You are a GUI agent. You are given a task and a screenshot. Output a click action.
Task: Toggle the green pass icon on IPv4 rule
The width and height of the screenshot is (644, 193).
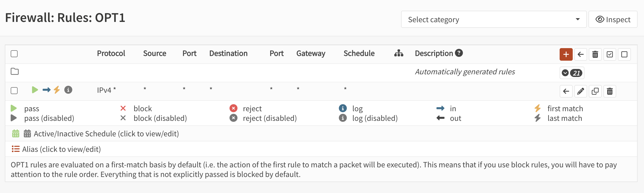[x=35, y=90]
